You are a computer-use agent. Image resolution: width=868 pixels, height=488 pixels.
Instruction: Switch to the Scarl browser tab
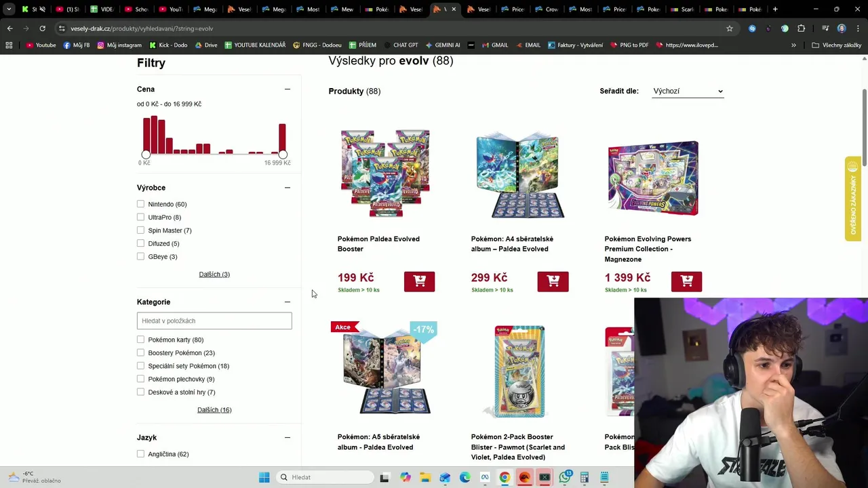[x=682, y=9]
